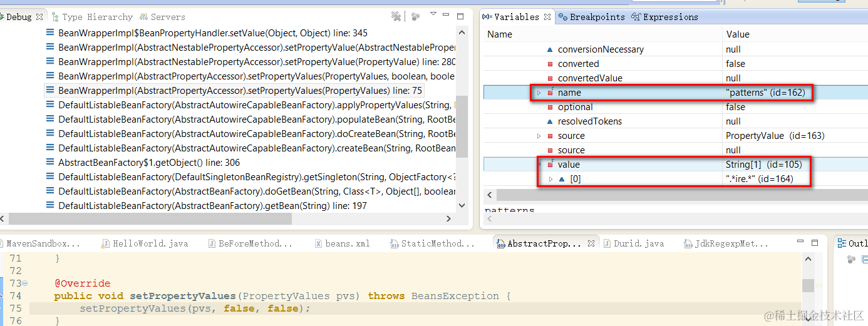Click the grey icon left of the Debug view menu arrow
Screen dimensions: 868x326
[x=415, y=16]
